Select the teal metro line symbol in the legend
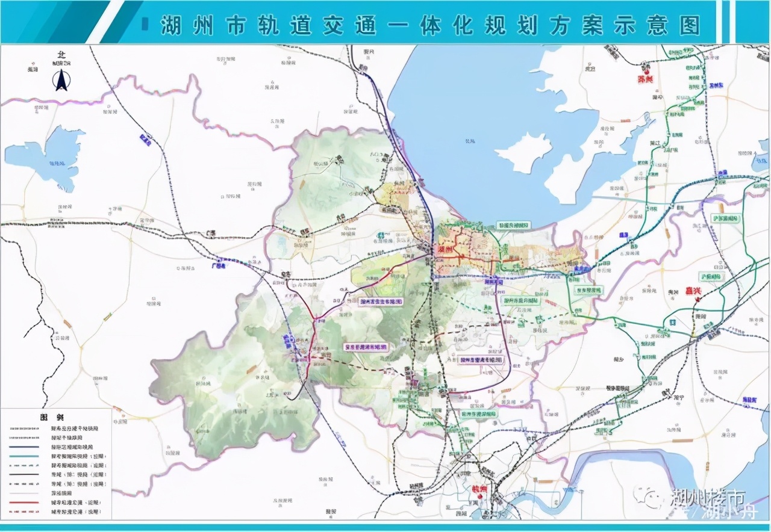 25,457
